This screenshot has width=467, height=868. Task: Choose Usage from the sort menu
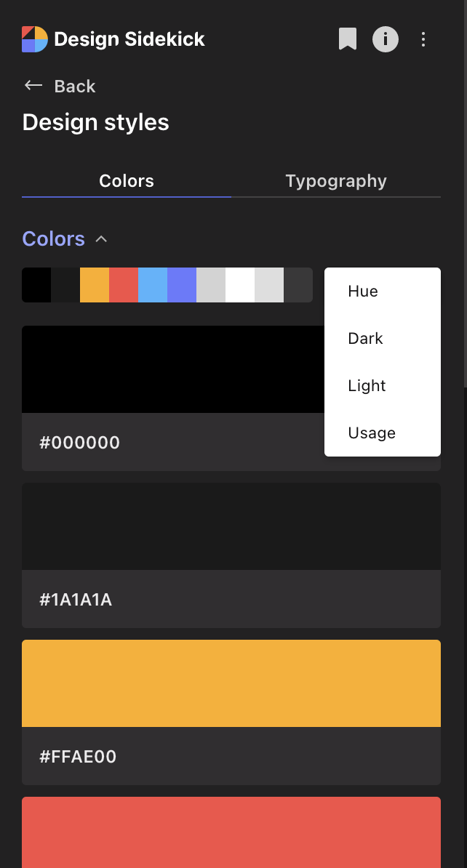371,433
